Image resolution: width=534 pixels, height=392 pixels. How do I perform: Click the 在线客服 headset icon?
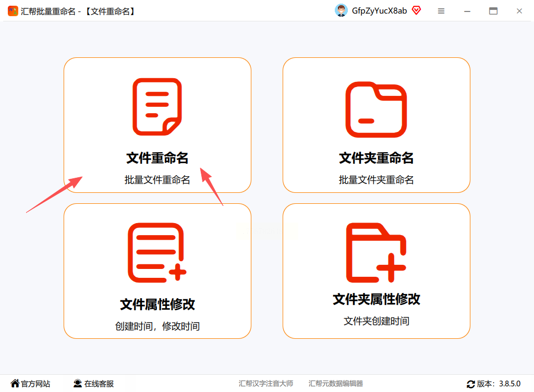click(x=78, y=384)
